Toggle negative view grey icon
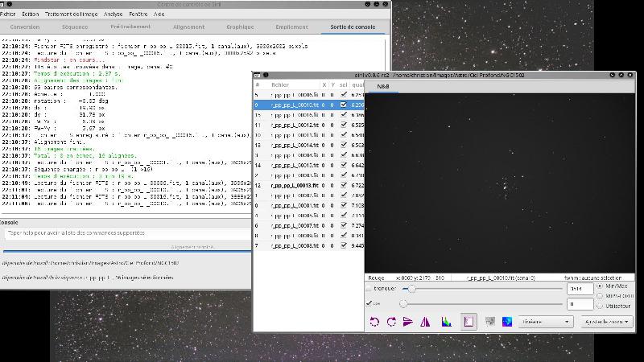 490,322
